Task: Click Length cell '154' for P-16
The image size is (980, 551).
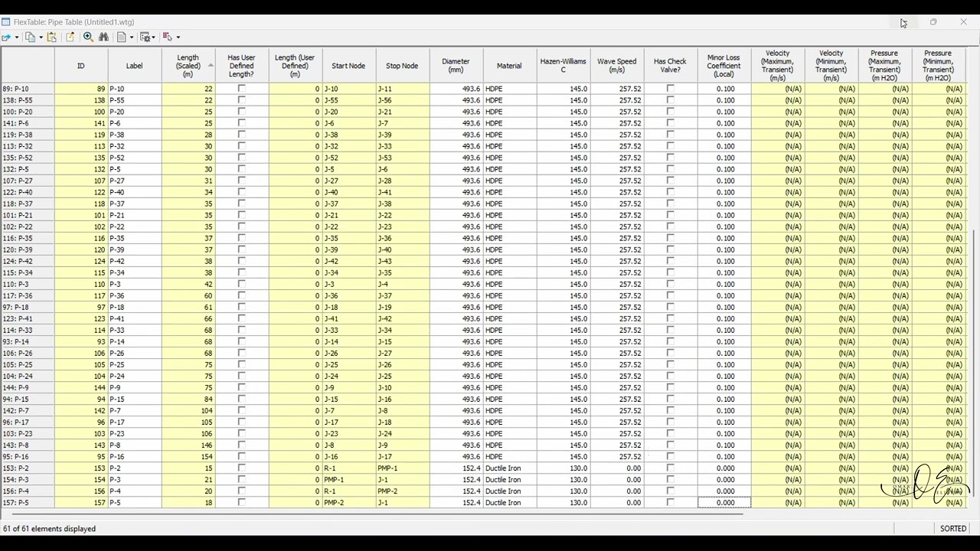Action: click(x=188, y=457)
